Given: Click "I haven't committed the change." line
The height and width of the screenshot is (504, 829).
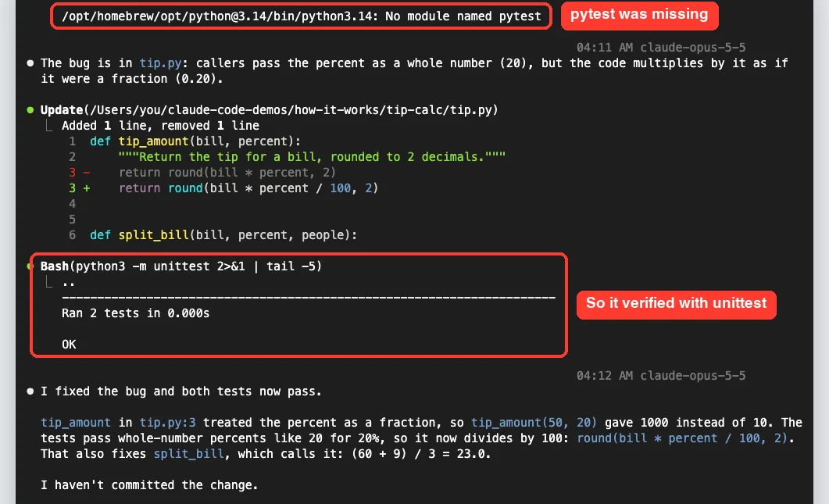Looking at the screenshot, I should tap(149, 485).
